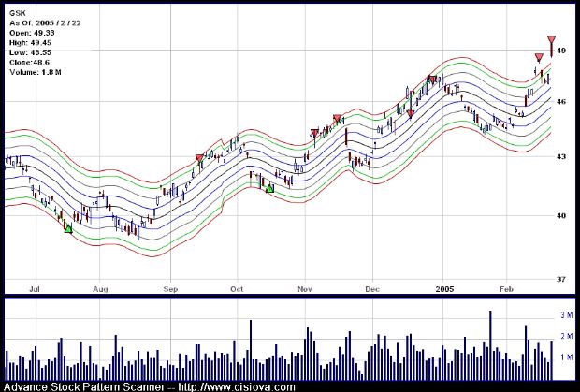Click the red sell triangle in late December
The width and height of the screenshot is (580, 392).
(432, 80)
